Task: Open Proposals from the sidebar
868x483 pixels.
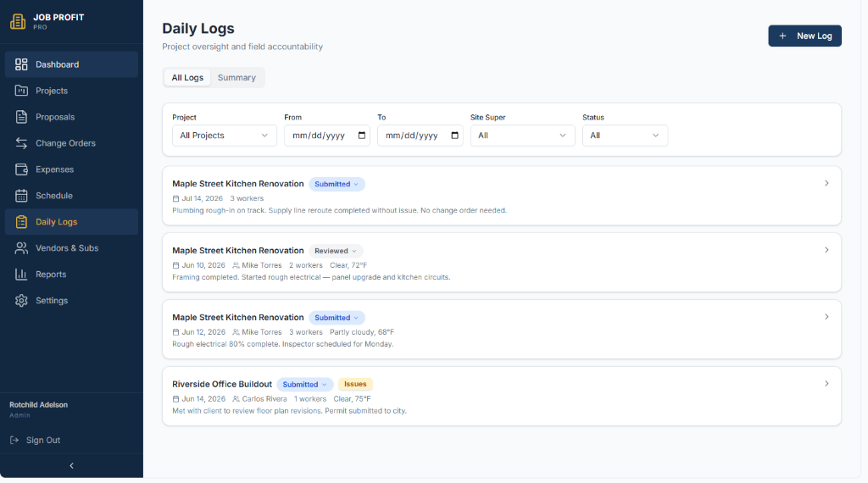Action: click(71, 117)
